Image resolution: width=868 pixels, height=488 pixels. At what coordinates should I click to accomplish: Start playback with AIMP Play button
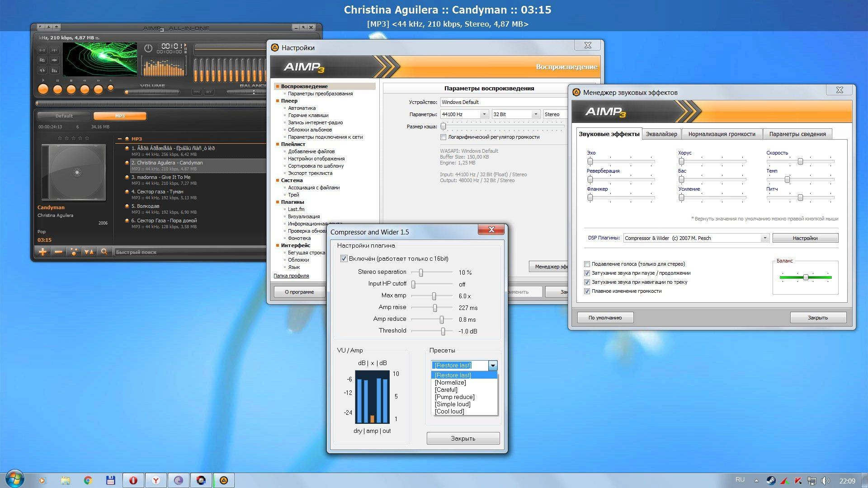[x=43, y=89]
